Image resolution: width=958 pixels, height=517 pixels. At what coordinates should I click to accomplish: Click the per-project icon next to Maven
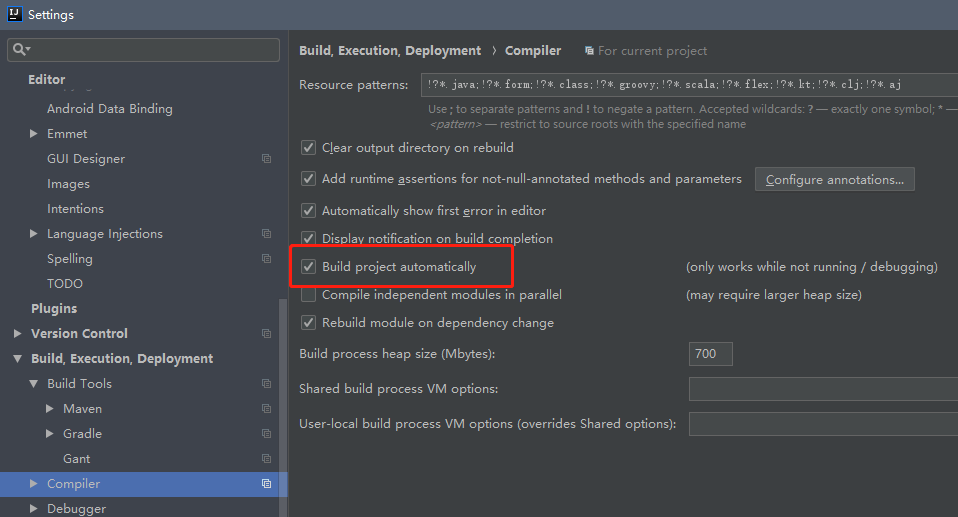(x=267, y=409)
